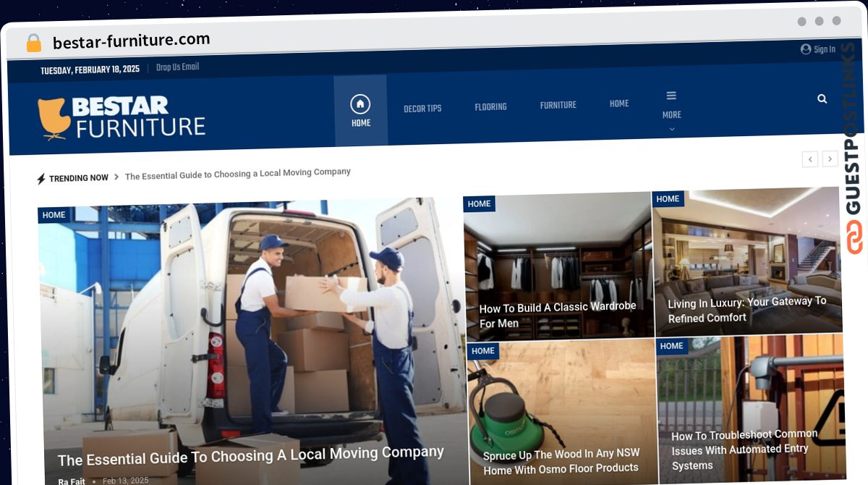Open 'Living In Luxury: Your Gateway To Refined Comfort'
The image size is (868, 485).
point(747,310)
